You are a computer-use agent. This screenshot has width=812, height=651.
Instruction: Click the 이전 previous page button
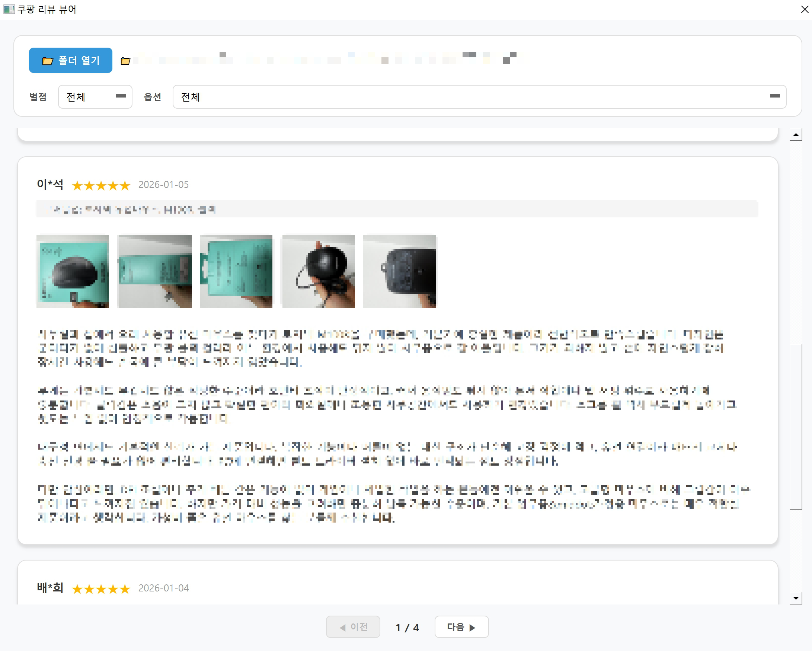coord(353,626)
